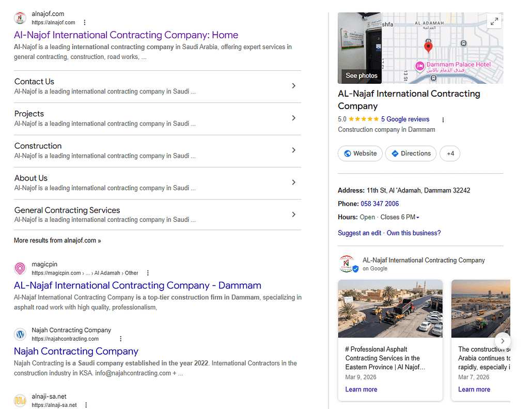Click Learn more on the Mar 7, 2026 post
The height and width of the screenshot is (409, 532).
click(x=474, y=390)
